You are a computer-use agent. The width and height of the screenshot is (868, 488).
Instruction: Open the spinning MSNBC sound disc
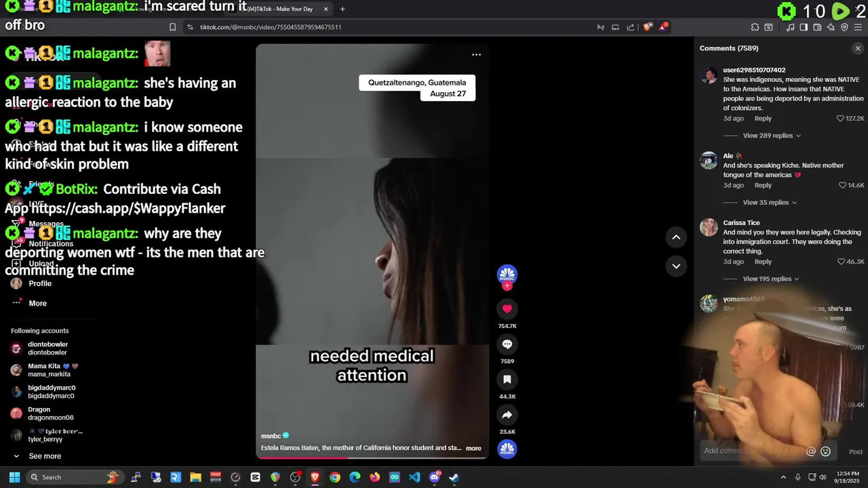[507, 449]
